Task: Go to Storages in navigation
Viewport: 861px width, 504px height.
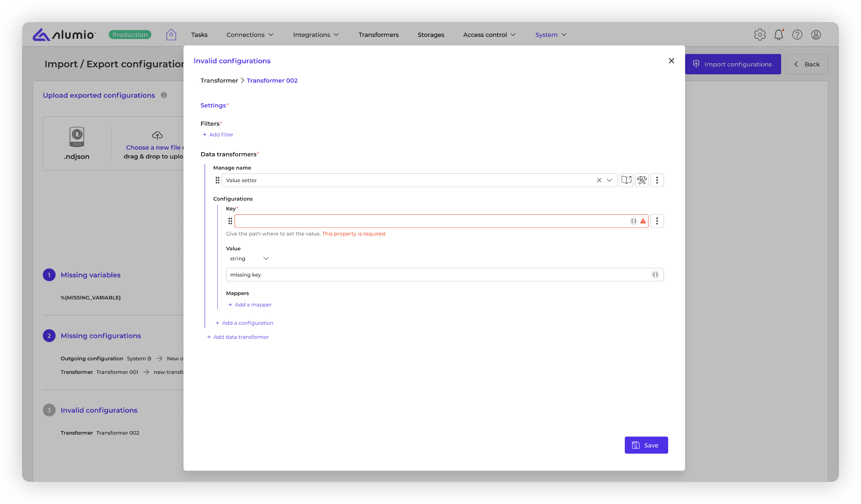Action: click(430, 35)
